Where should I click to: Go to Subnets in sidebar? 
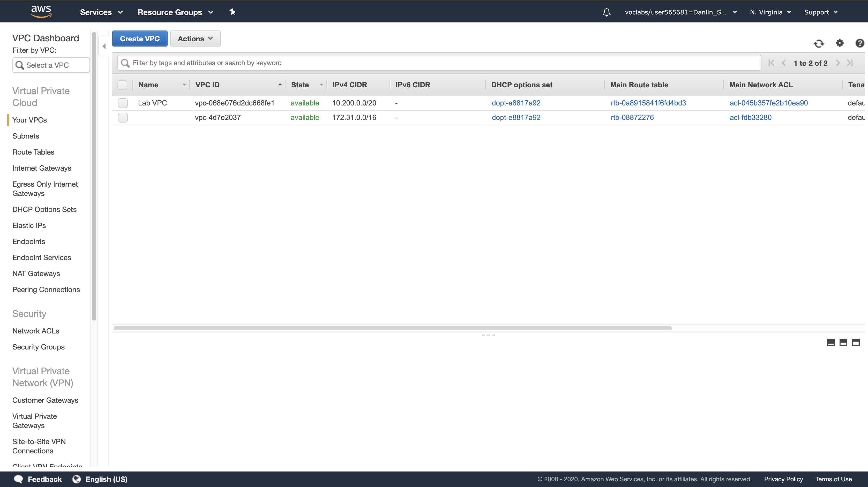click(26, 136)
